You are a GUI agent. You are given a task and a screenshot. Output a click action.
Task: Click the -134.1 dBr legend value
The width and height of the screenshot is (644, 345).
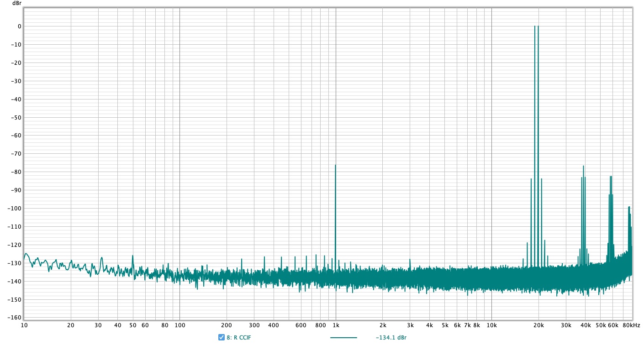click(x=391, y=338)
